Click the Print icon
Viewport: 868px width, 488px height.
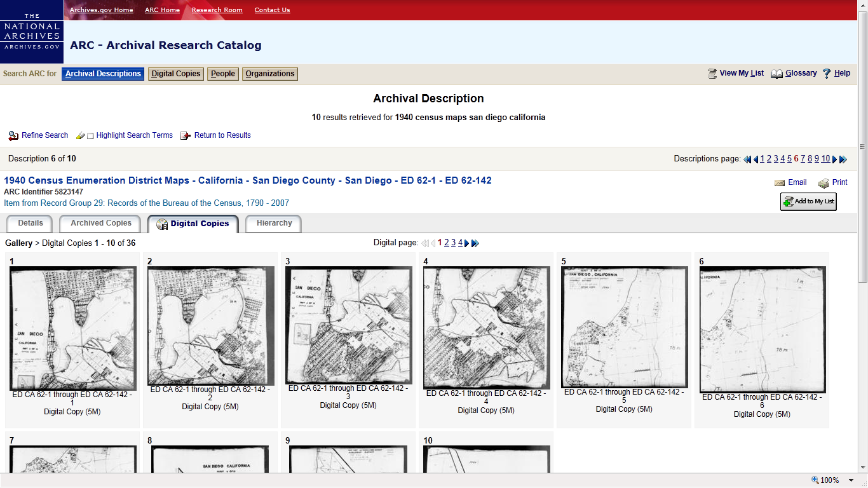point(823,182)
